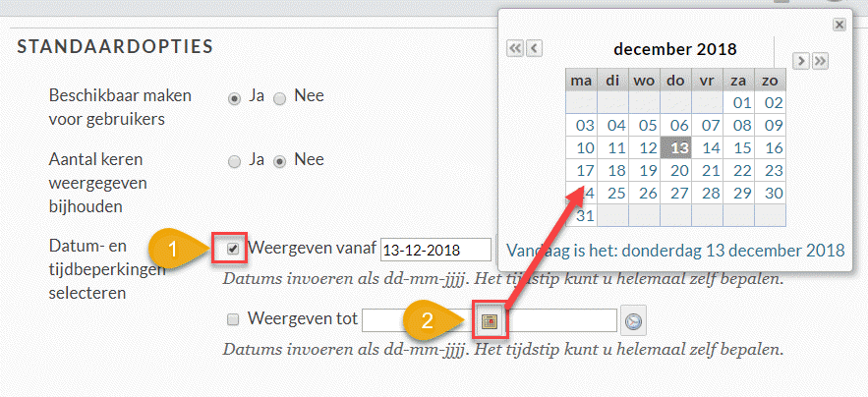Viewport: 868px width, 397px height.
Task: Select day 19 in the calendar
Action: pyautogui.click(x=644, y=171)
